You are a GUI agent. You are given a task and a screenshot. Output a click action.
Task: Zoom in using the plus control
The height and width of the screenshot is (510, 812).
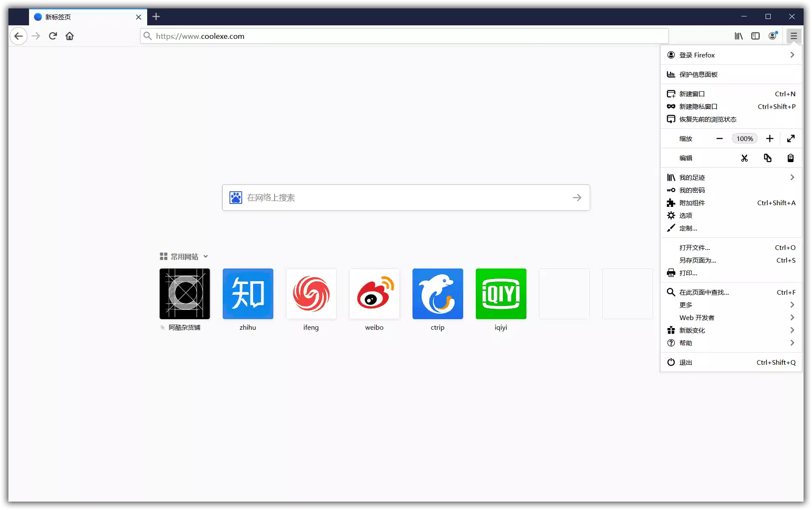pyautogui.click(x=770, y=138)
